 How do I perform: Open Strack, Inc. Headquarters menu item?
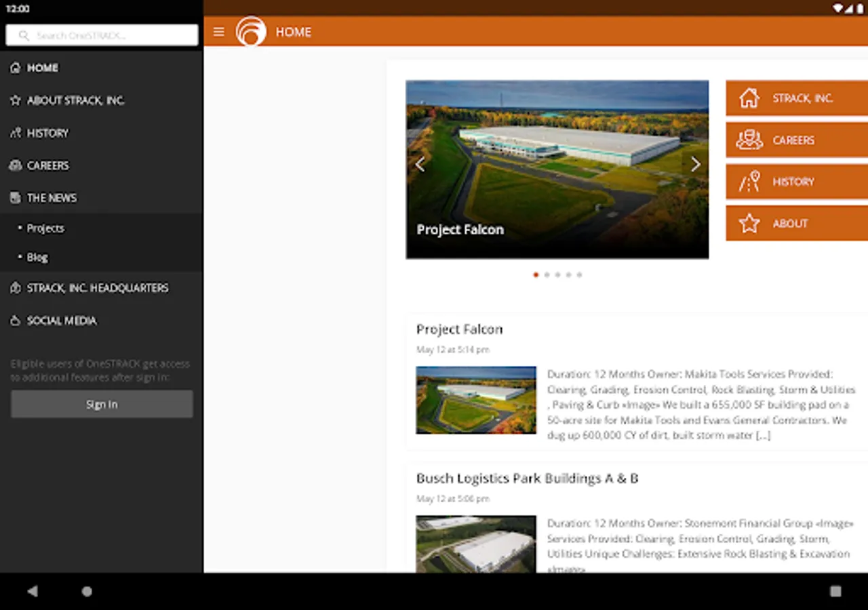[102, 288]
